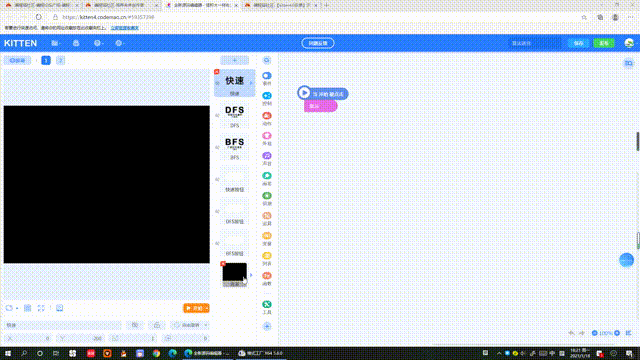Open the 函数 (Functions) block category
The width and height of the screenshot is (640, 360).
(x=267, y=278)
